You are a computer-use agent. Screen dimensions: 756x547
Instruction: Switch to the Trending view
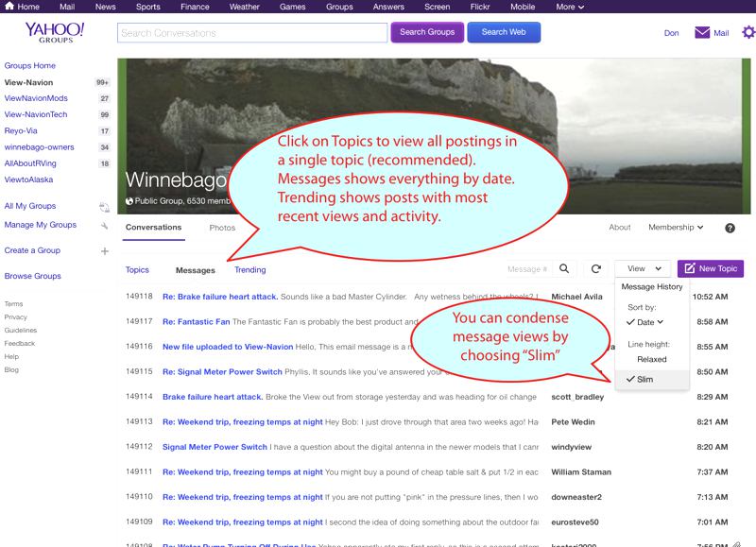click(x=250, y=270)
